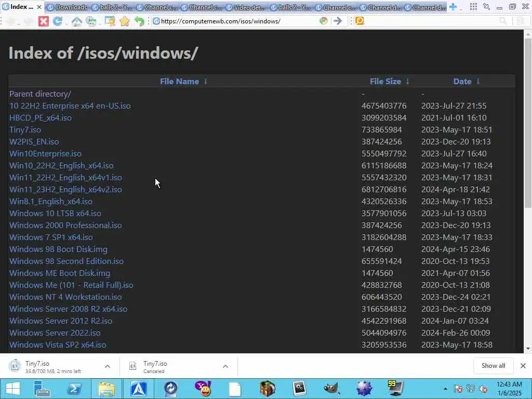Expand options for downloading Tiny7.iso item

[108, 366]
